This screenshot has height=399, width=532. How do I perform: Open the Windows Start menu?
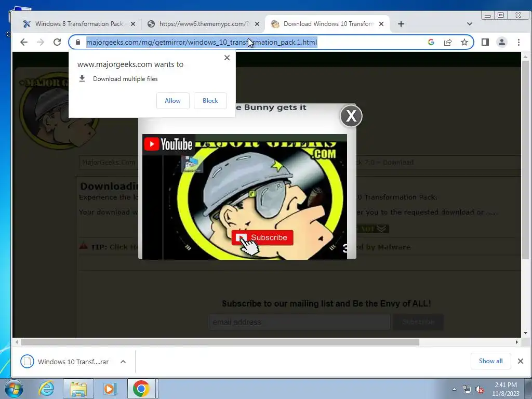pyautogui.click(x=13, y=389)
